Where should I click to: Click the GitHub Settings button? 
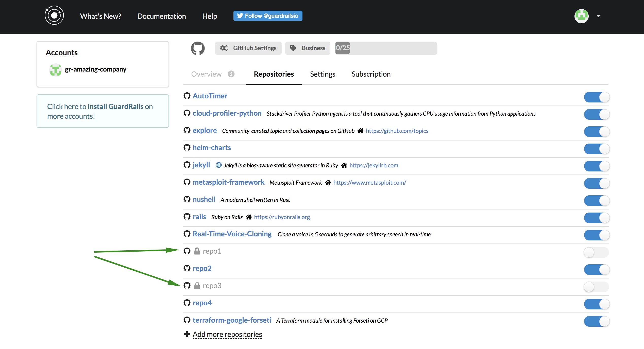[x=248, y=48]
